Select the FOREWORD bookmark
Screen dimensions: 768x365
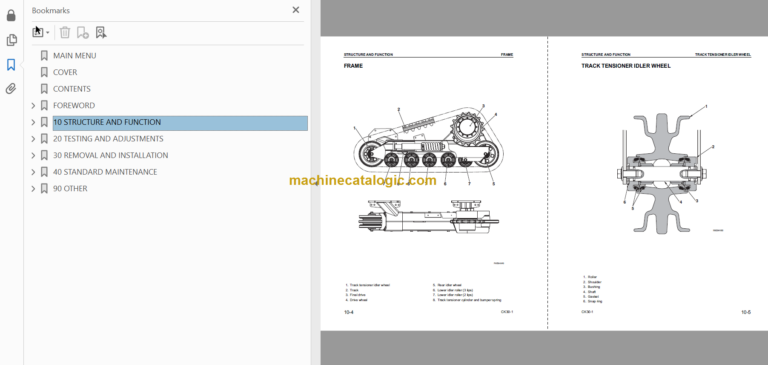tap(74, 105)
